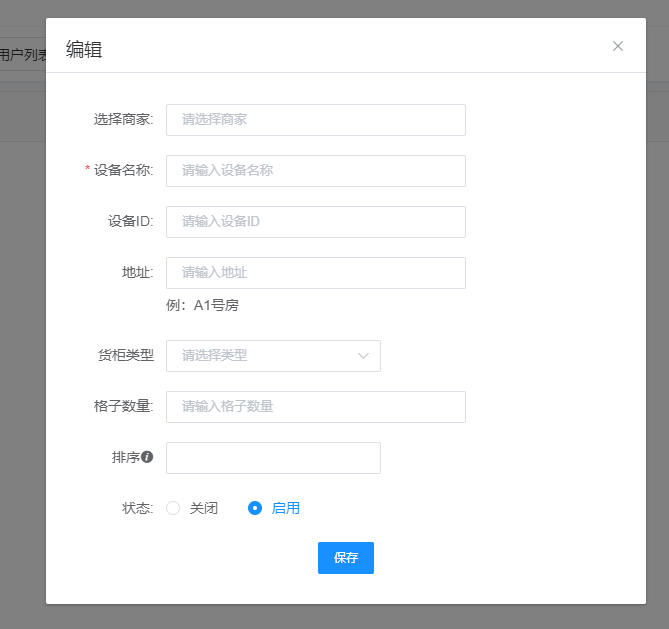The height and width of the screenshot is (629, 669).
Task: Open the 请选择商家 merchant selector
Action: click(x=315, y=120)
